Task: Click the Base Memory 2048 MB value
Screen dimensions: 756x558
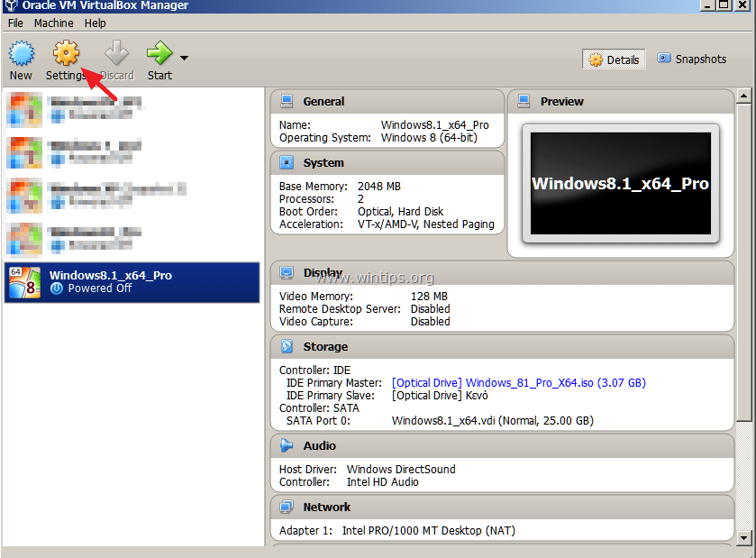Action: (379, 187)
